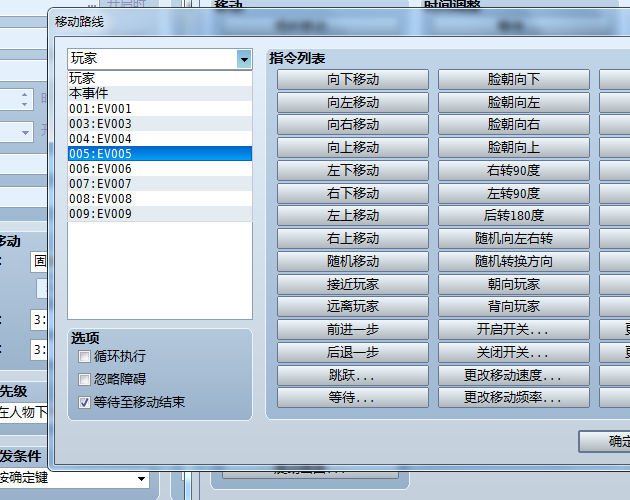Pick the highlighted 005:EV005 entry
The image size is (630, 500).
(x=160, y=154)
